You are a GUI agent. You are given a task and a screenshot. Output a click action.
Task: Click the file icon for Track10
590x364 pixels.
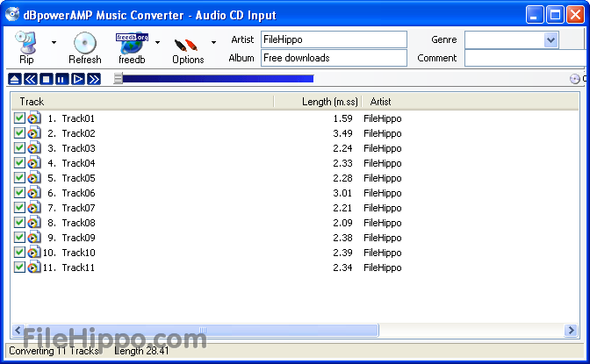coord(34,253)
